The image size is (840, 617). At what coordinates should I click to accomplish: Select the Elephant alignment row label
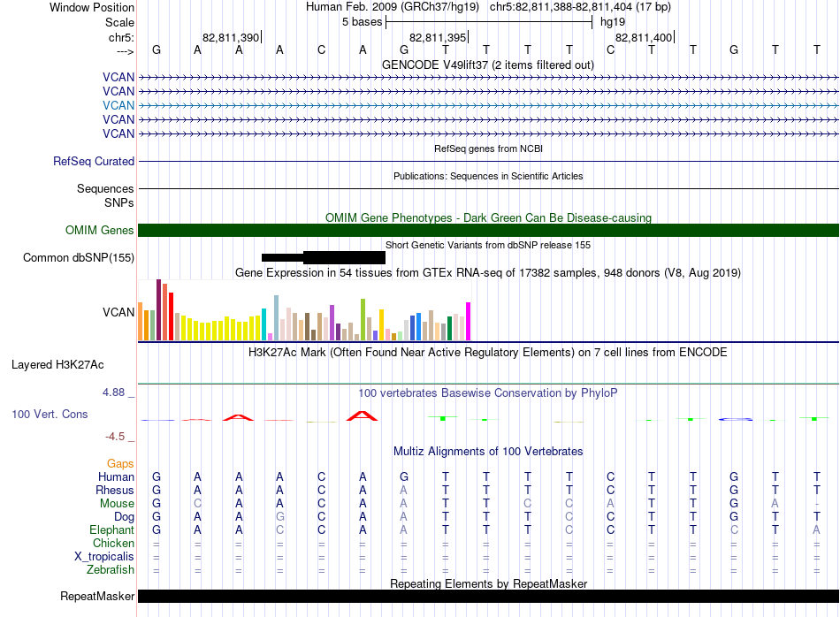112,529
